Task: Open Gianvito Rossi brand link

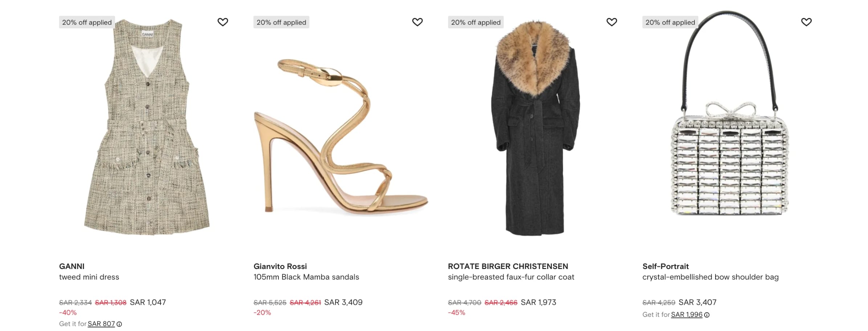Action: pos(280,266)
